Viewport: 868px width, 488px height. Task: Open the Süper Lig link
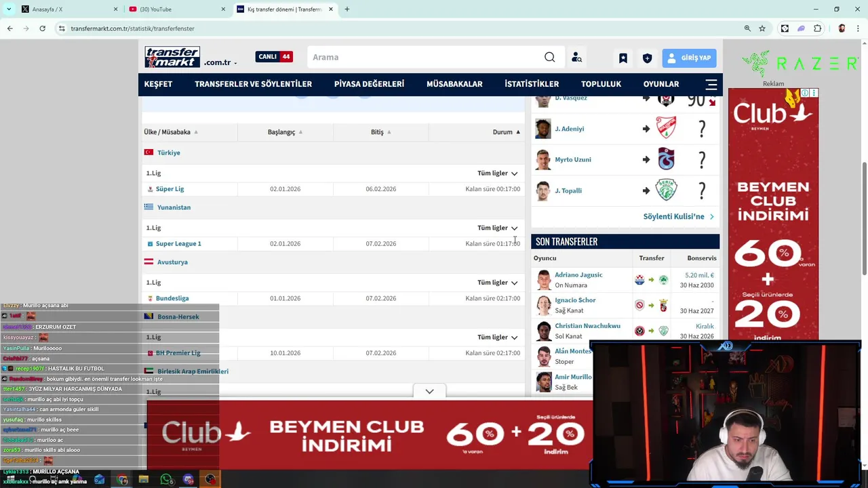170,189
